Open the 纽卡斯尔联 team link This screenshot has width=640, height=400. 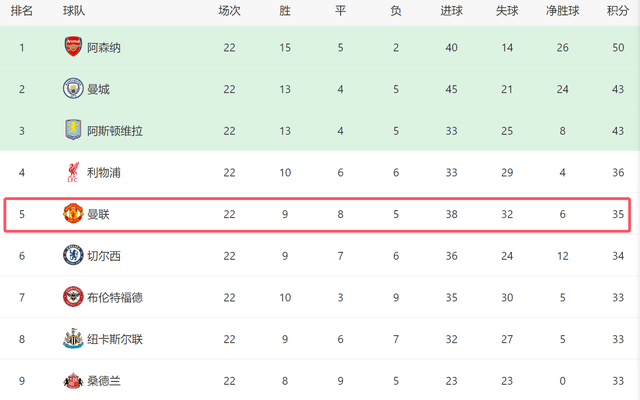coord(115,339)
